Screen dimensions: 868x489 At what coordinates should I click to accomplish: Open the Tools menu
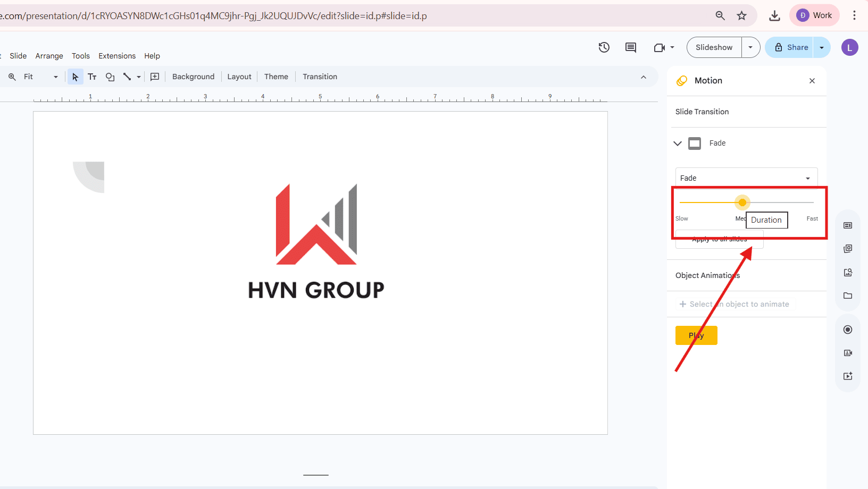81,56
